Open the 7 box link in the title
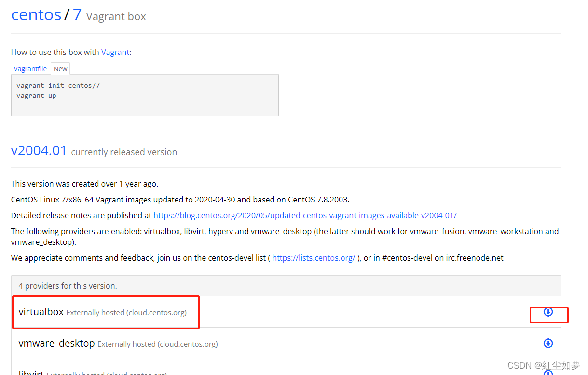The image size is (588, 375). click(x=77, y=14)
